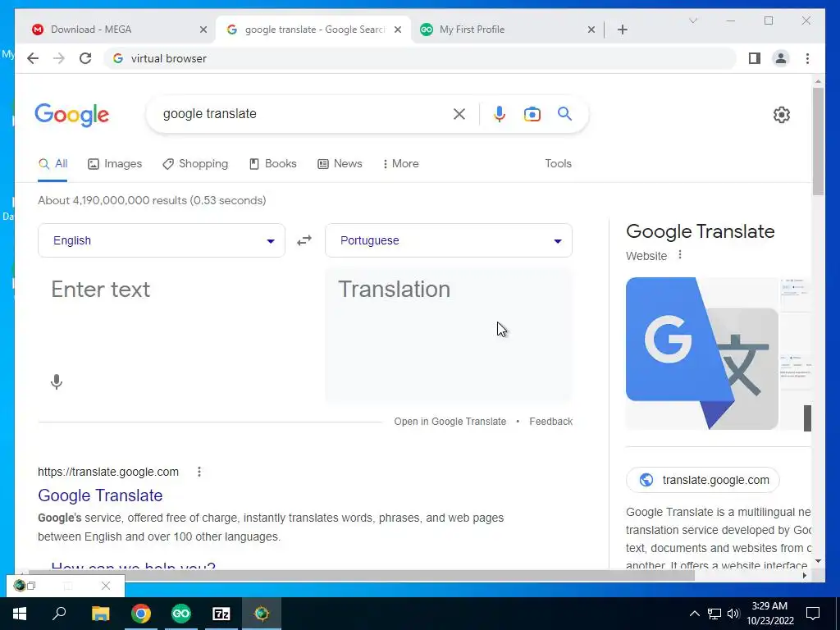Click the page vertical scrollbar thumb
Image resolution: width=840 pixels, height=630 pixels.
click(x=818, y=141)
